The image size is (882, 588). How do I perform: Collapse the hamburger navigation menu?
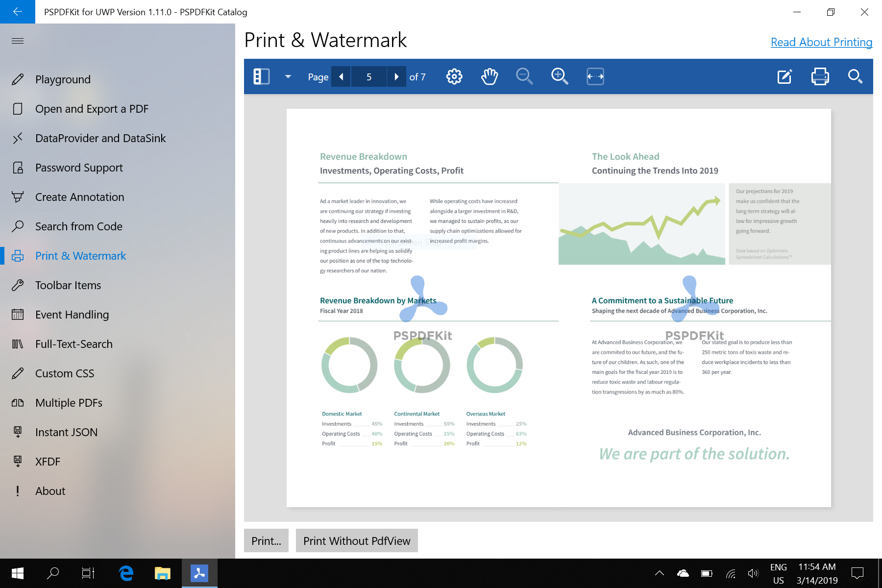(x=18, y=41)
